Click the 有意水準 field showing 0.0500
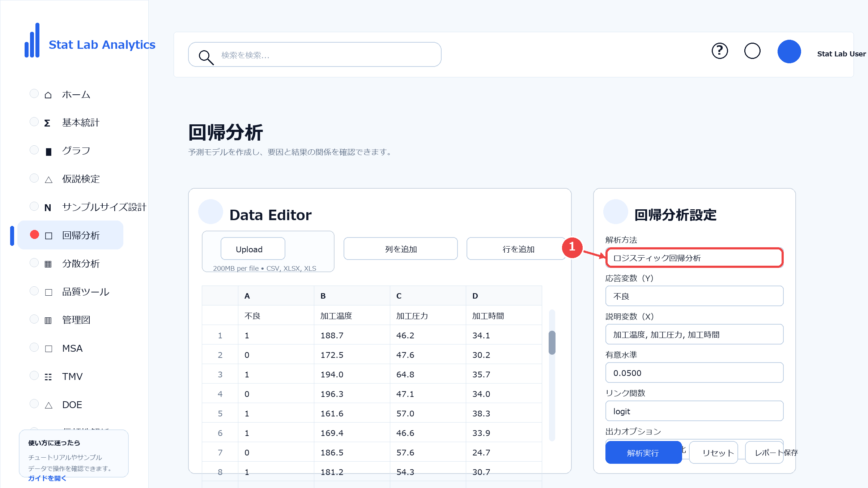The width and height of the screenshot is (868, 488). coord(694,373)
